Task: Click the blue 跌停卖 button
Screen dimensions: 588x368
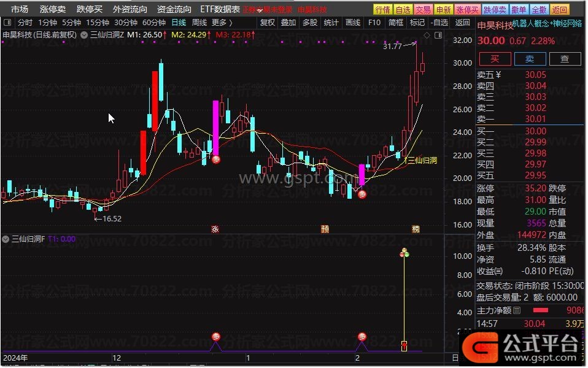Action: pos(495,9)
